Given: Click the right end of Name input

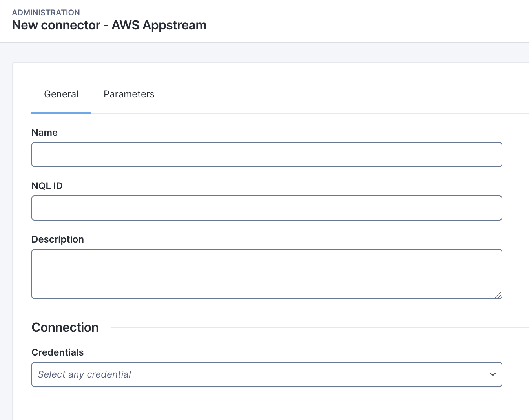Looking at the screenshot, I should 491,155.
